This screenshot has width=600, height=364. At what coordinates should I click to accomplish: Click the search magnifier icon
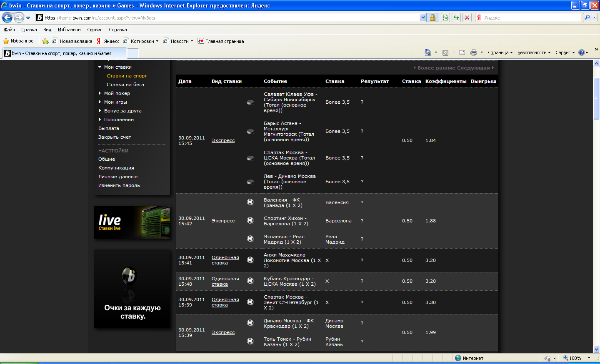(587, 17)
